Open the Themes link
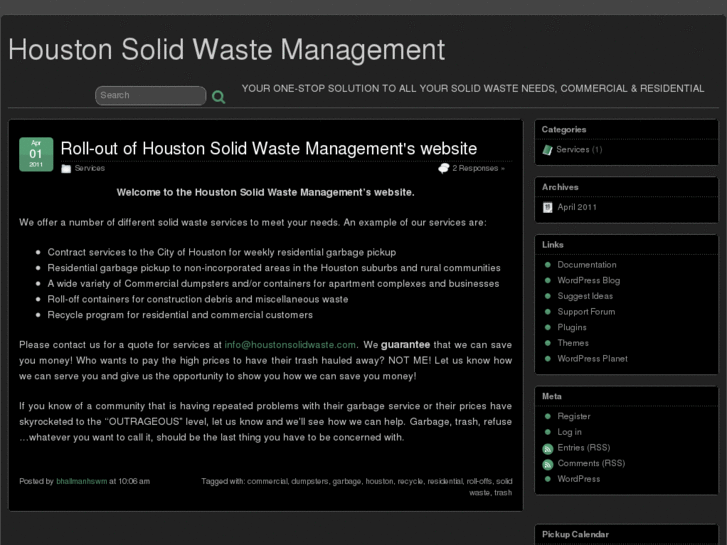 click(573, 343)
